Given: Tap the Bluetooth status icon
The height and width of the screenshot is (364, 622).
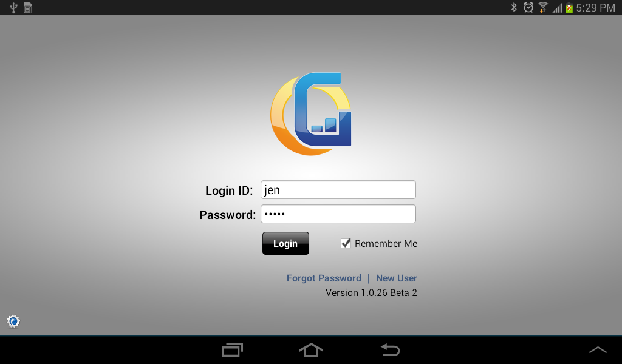Looking at the screenshot, I should tap(514, 7).
